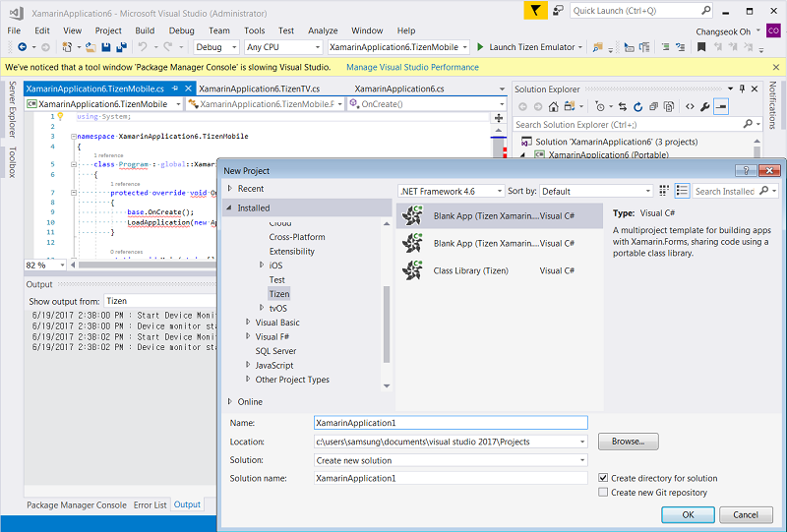Open the .NET Framework 4.6 dropdown
The width and height of the screenshot is (787, 532).
pyautogui.click(x=451, y=191)
